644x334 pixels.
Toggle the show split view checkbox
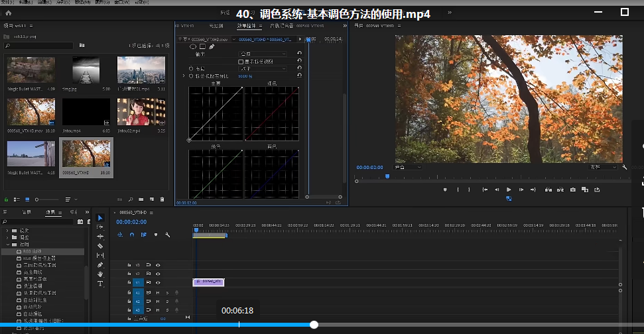241,62
